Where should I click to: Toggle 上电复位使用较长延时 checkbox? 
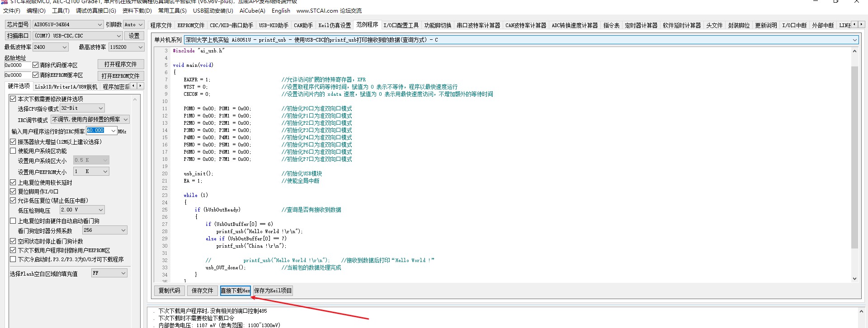[13, 182]
